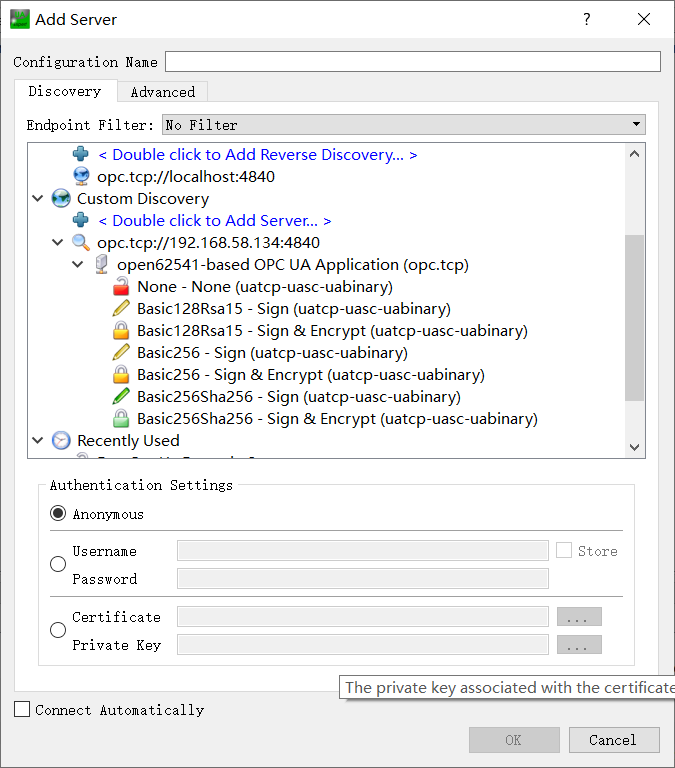Click the pencil icon of Basic128Rsa15 - Sign
Viewport: 675px width, 768px height.
(121, 308)
